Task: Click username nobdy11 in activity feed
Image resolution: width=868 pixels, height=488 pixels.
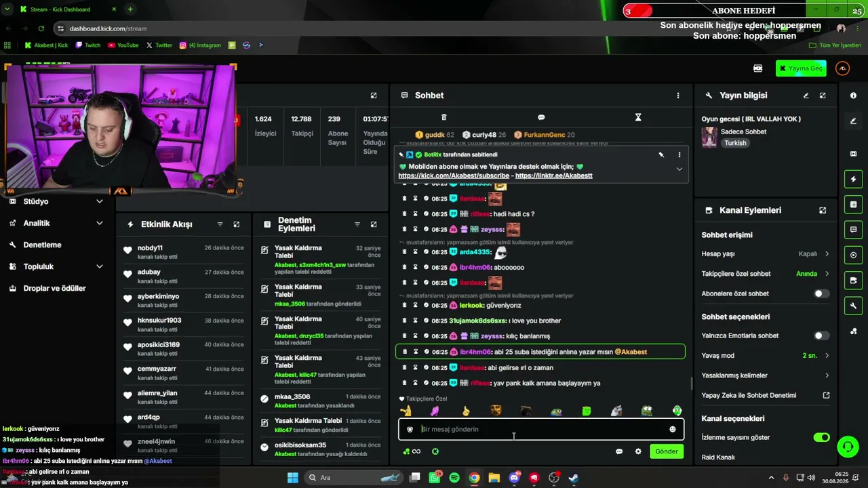Action: 150,248
